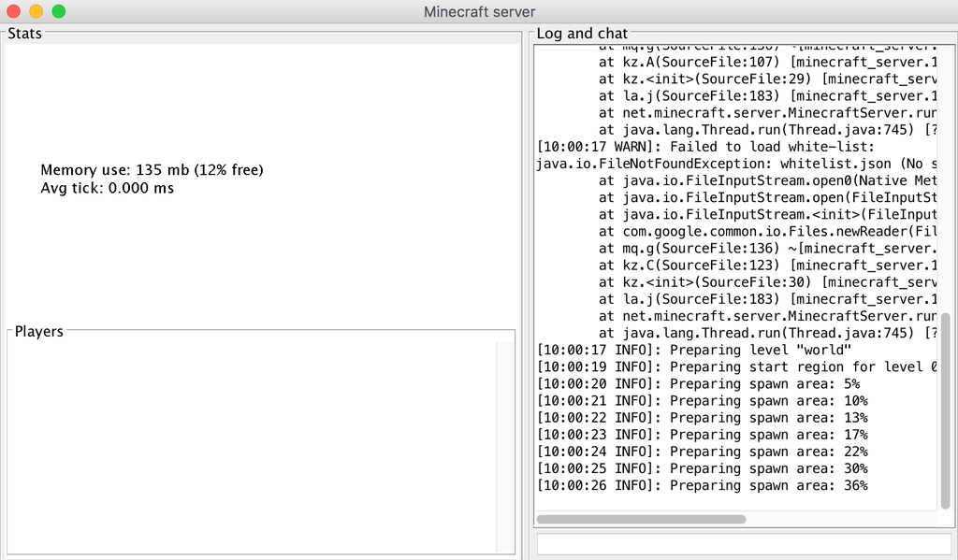This screenshot has width=958, height=560.
Task: Click the 'Preparing spawn area: 17%' log line
Action: (x=702, y=435)
